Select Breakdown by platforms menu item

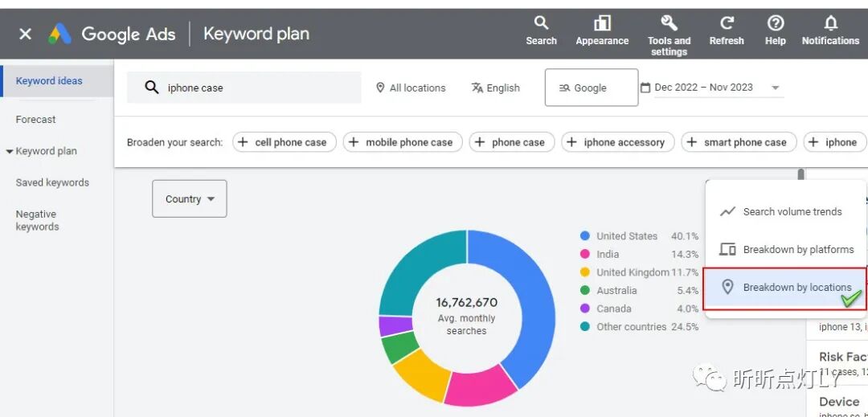click(785, 249)
